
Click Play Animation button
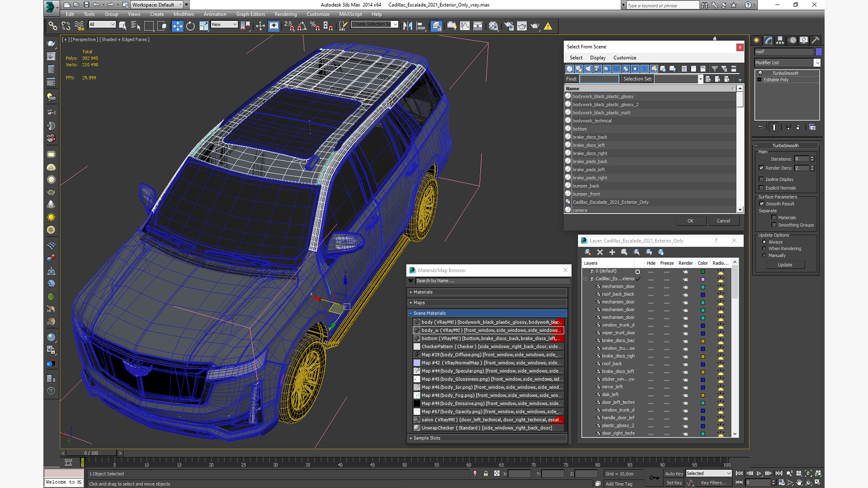[x=759, y=473]
